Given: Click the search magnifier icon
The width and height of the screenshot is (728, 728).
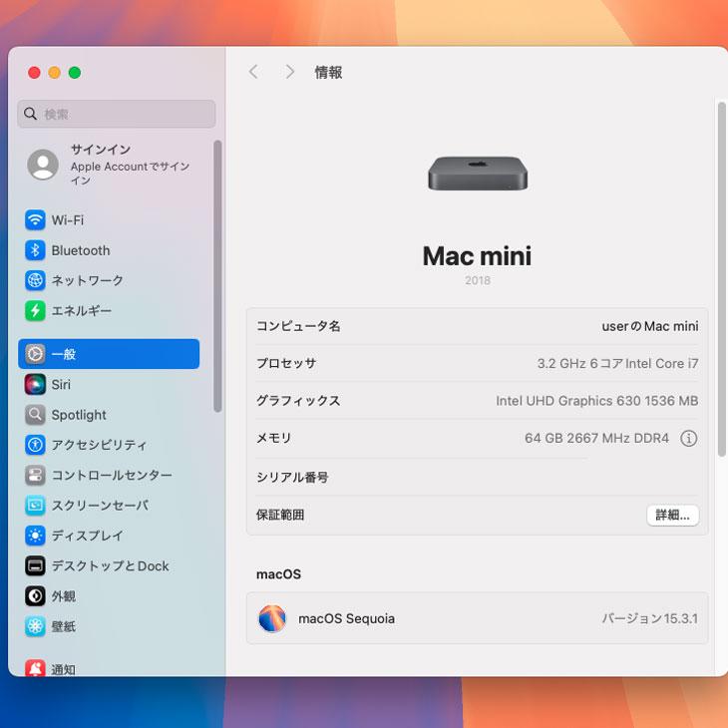Looking at the screenshot, I should pos(30,114).
